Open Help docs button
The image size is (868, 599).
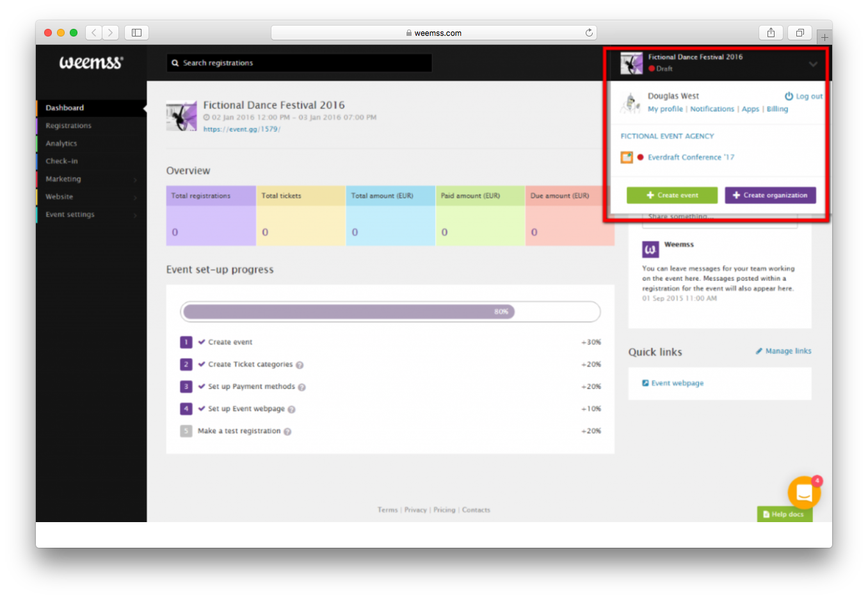(x=784, y=514)
